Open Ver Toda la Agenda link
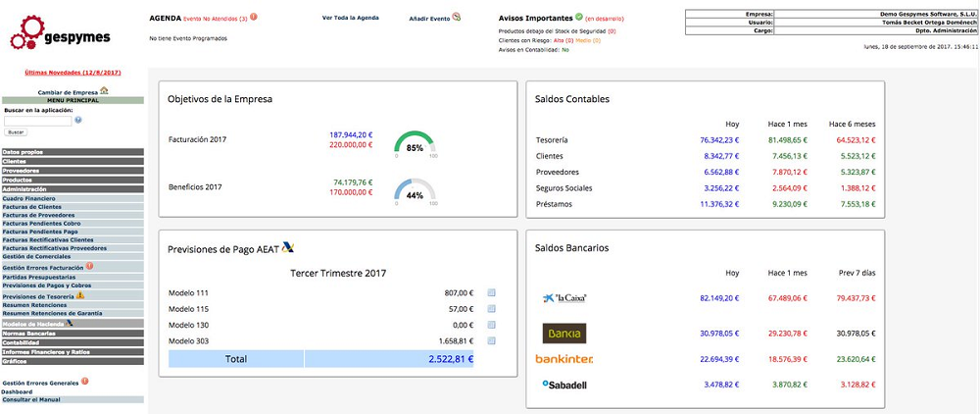This screenshot has width=980, height=414. coord(349,18)
